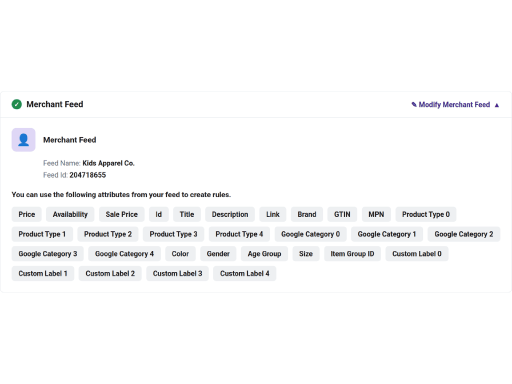Click the Custom Label 1 chip

tap(43, 273)
